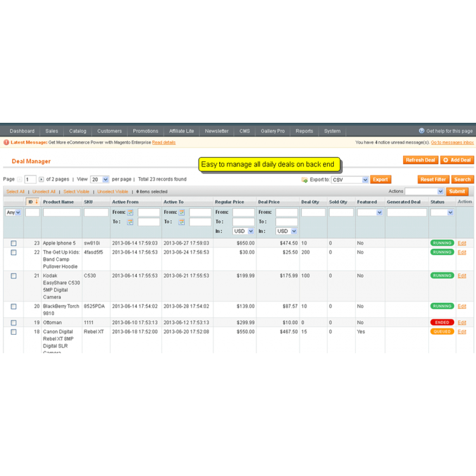Select the Ottoman deal row checkbox
This screenshot has width=476, height=476.
[13, 322]
